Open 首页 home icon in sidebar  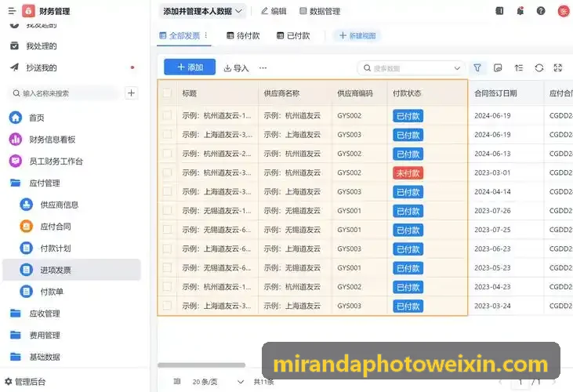[x=16, y=118]
